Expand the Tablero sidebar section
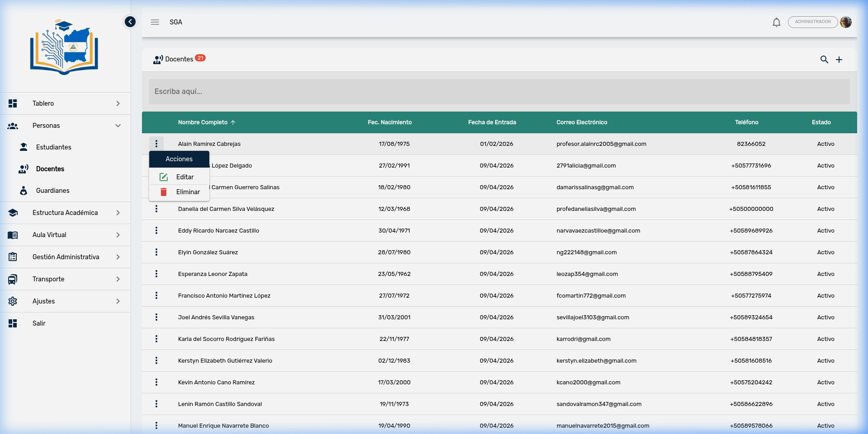The width and height of the screenshot is (868, 434). tap(65, 103)
